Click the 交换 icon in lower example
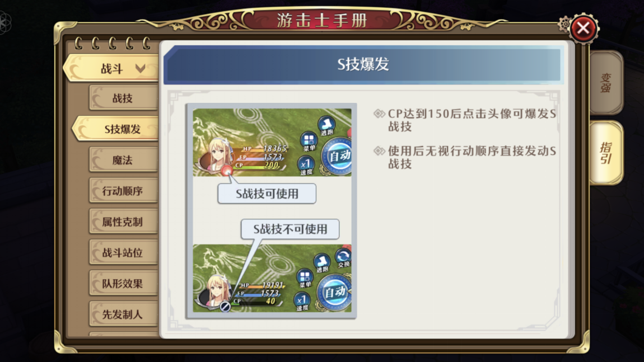644x362 pixels. pyautogui.click(x=343, y=258)
